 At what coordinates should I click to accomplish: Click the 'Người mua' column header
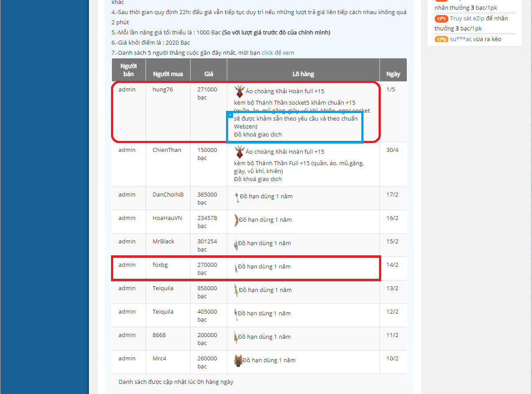click(x=168, y=74)
